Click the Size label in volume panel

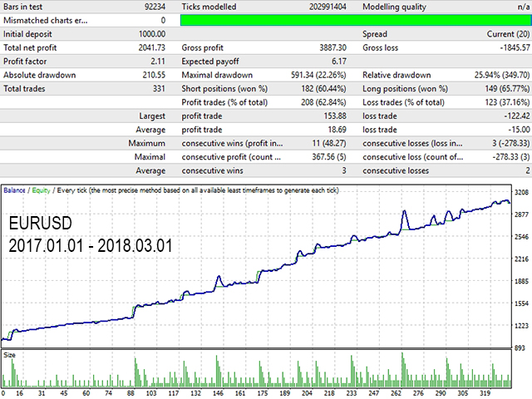click(9, 355)
